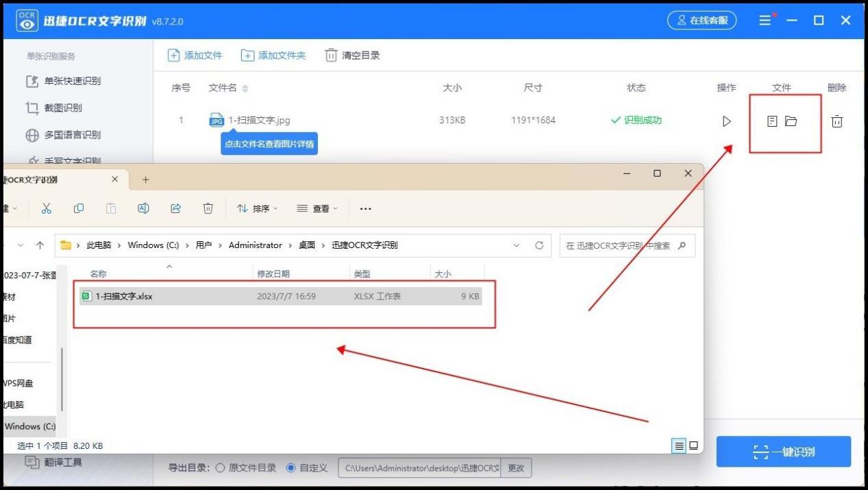Open the recognized document file icon
Viewport: 868px width, 490px height.
click(772, 121)
